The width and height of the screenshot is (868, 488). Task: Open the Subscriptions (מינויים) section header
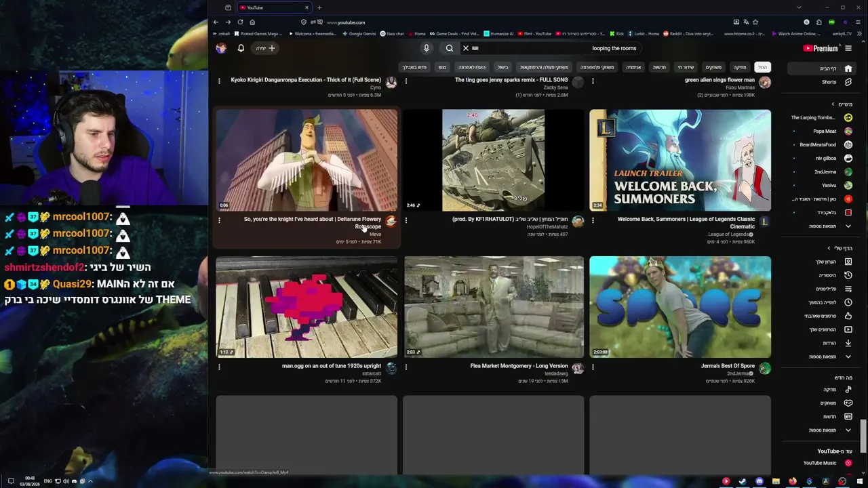[x=841, y=104]
